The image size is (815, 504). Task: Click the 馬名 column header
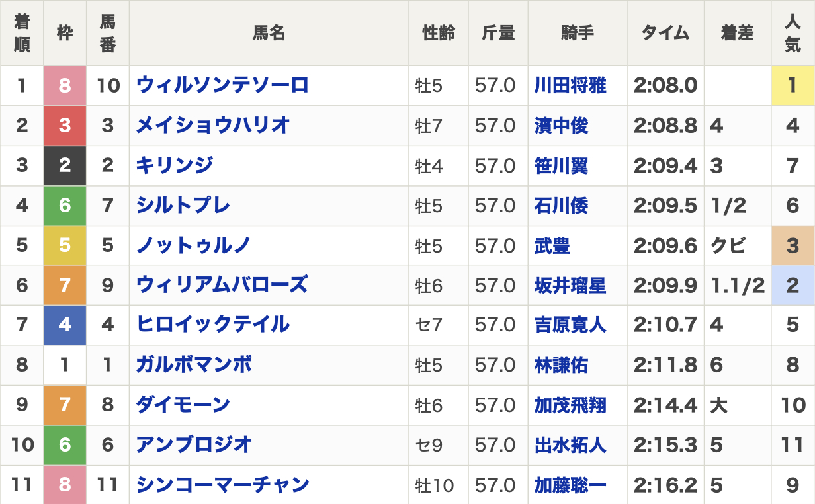[x=269, y=33]
